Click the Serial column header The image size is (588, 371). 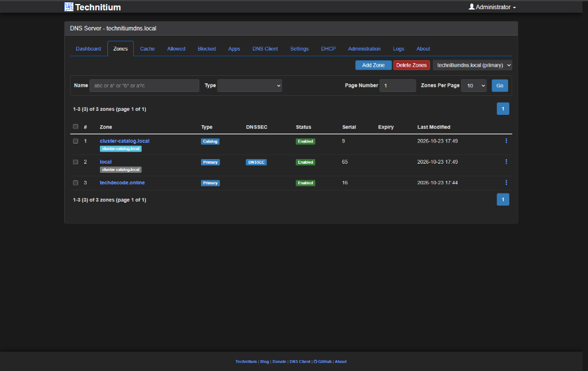tap(349, 127)
